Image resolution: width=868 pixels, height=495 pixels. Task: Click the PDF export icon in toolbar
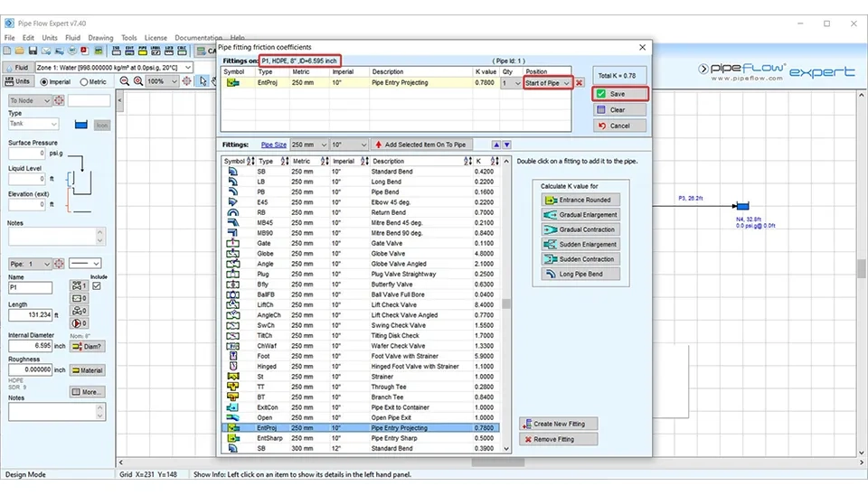pyautogui.click(x=83, y=51)
